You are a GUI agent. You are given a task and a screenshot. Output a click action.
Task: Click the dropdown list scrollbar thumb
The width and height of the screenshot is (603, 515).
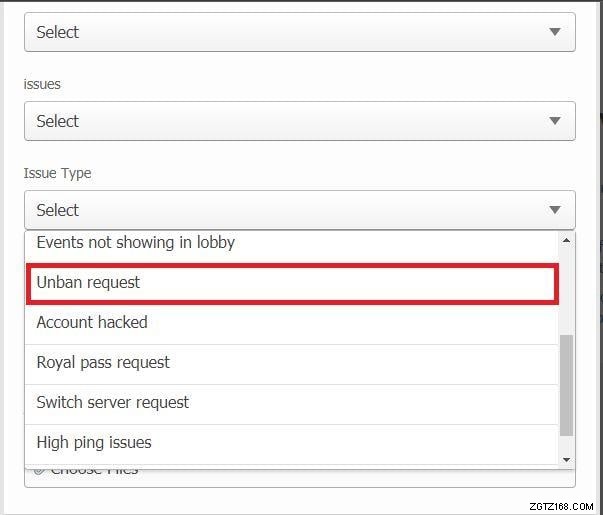[x=567, y=385]
